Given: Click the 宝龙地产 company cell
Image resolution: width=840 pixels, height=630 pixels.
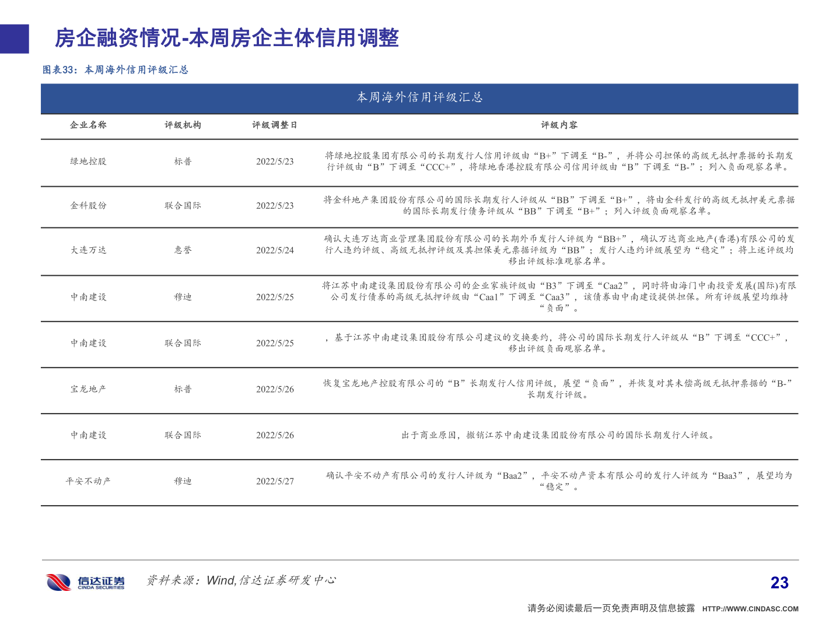Looking at the screenshot, I should [x=88, y=389].
